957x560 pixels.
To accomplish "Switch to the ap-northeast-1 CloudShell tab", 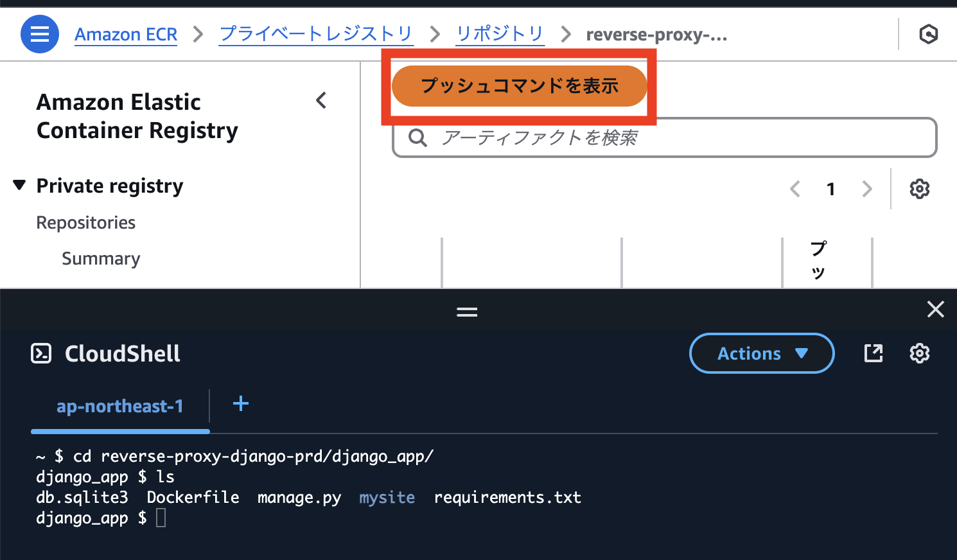I will 120,406.
